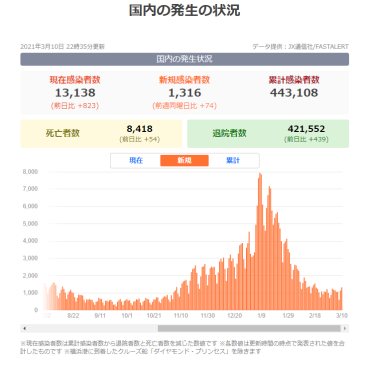Image resolution: width=365 pixels, height=365 pixels.
Task: Click the データ提供 JX通信社/FASTALERT credit
Action: 300,47
